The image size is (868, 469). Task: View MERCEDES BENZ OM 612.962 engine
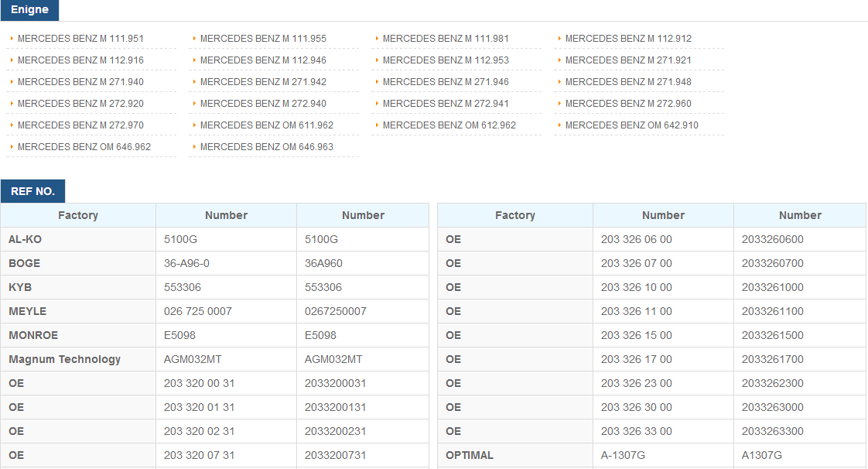(x=449, y=125)
